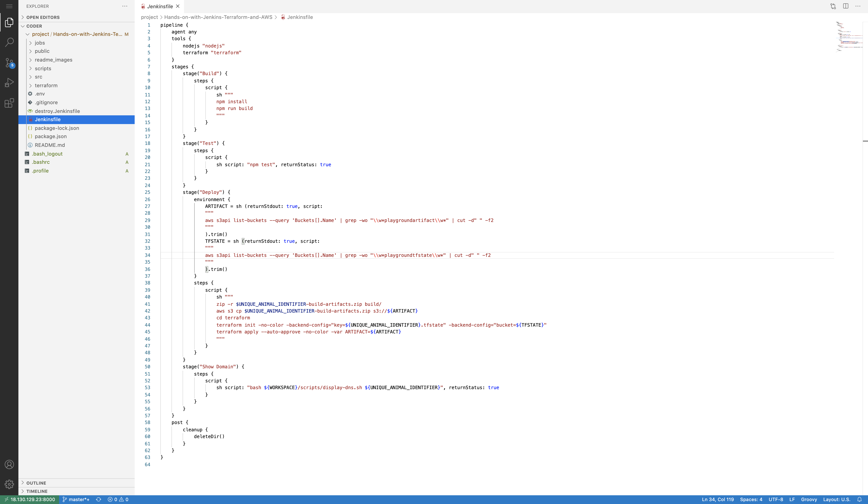Collapse the project / Hands-on-with-Jenkins-Te... folder
The height and width of the screenshot is (504, 868).
77,34
